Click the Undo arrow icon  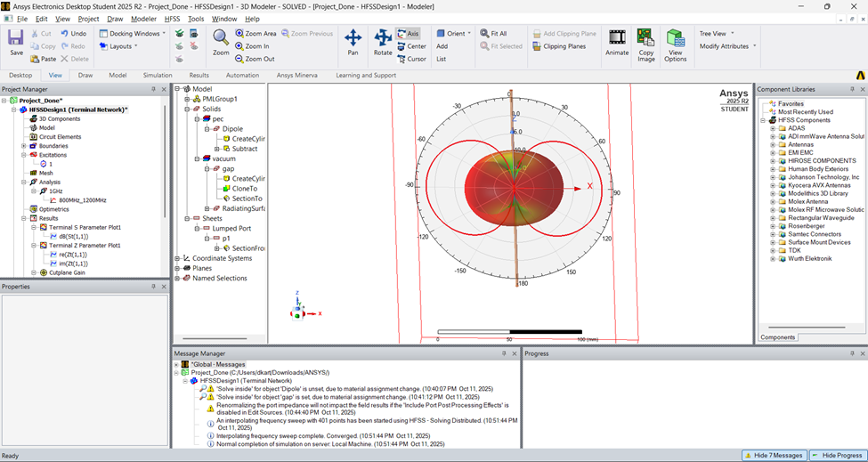pyautogui.click(x=64, y=34)
